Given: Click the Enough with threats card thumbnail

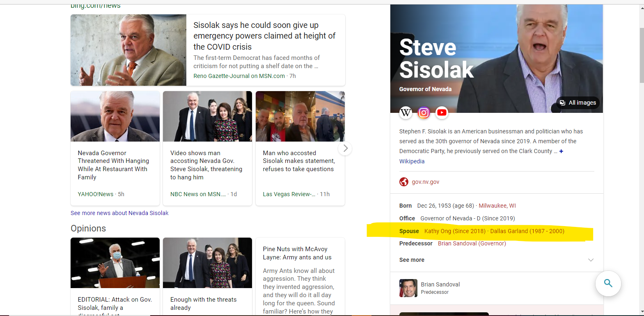Looking at the screenshot, I should (x=207, y=263).
